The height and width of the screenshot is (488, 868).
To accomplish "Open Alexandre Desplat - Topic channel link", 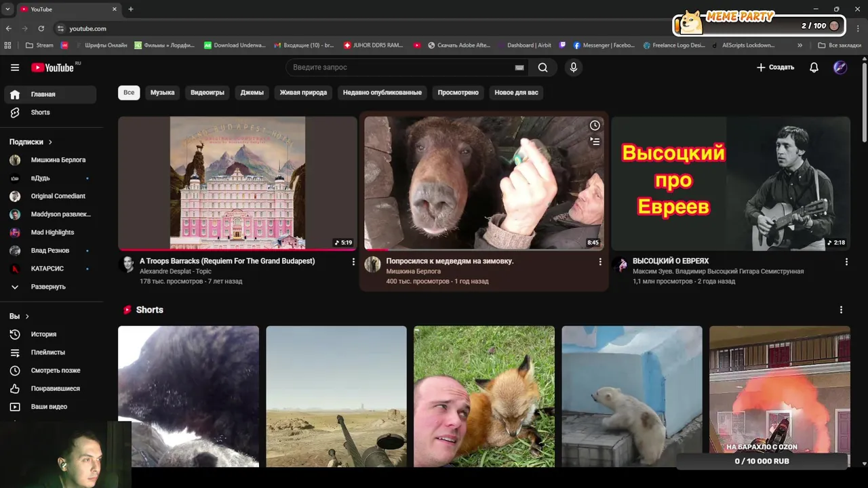I will coord(176,271).
